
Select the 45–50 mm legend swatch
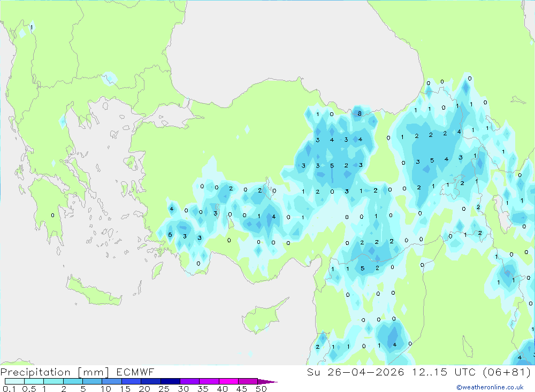(x=248, y=381)
